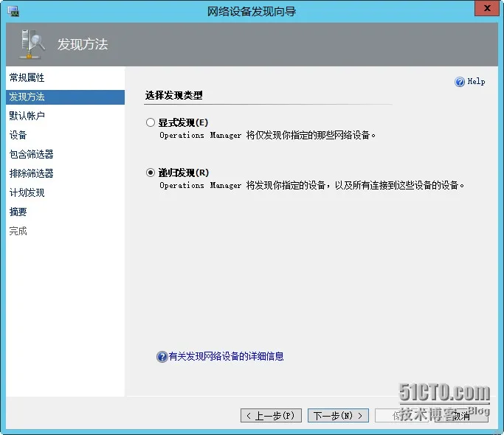Click the 显式发现 description text
The width and height of the screenshot is (504, 435).
[267, 135]
